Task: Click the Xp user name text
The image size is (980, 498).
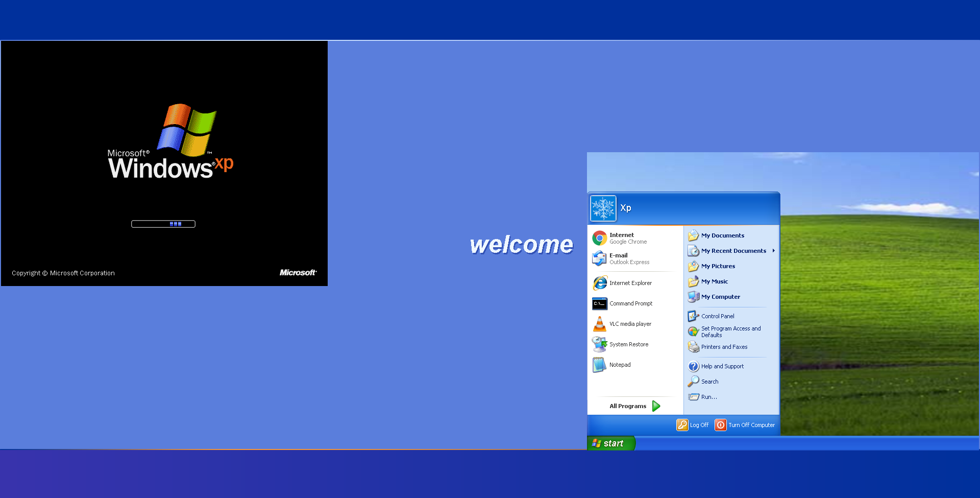Action: pyautogui.click(x=626, y=208)
